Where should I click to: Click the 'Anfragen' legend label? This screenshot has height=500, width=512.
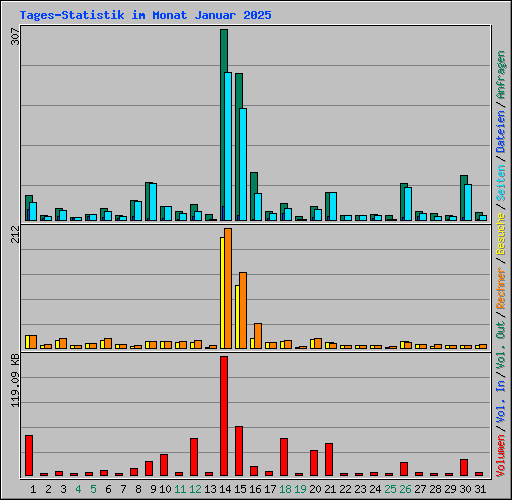point(501,75)
